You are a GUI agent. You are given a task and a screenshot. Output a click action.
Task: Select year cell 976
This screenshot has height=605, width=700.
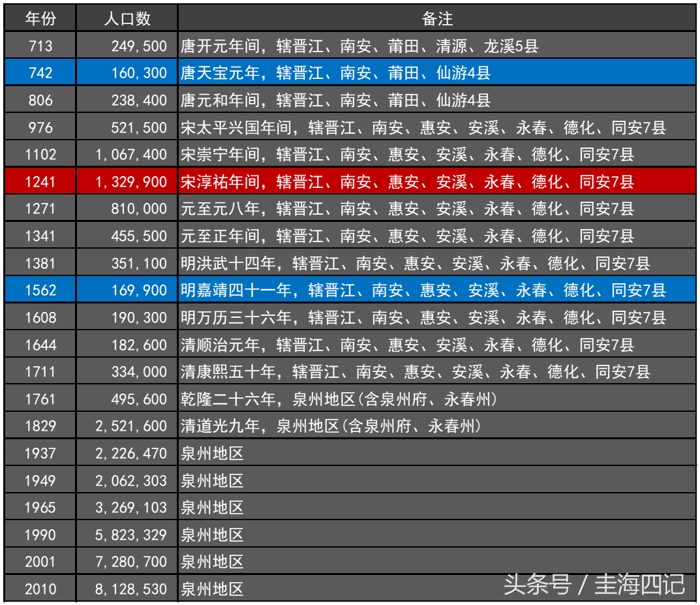(40, 127)
